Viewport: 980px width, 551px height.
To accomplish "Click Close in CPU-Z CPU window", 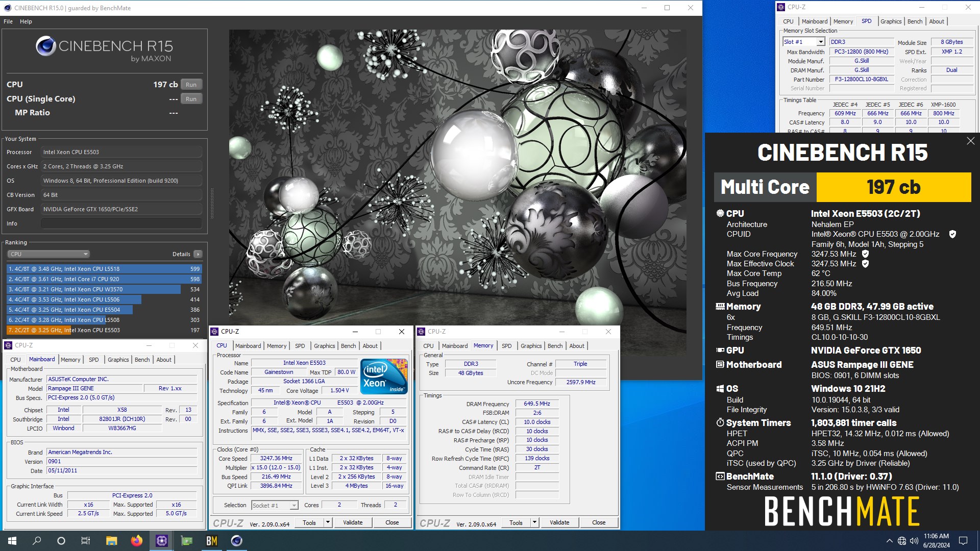I will click(x=392, y=522).
